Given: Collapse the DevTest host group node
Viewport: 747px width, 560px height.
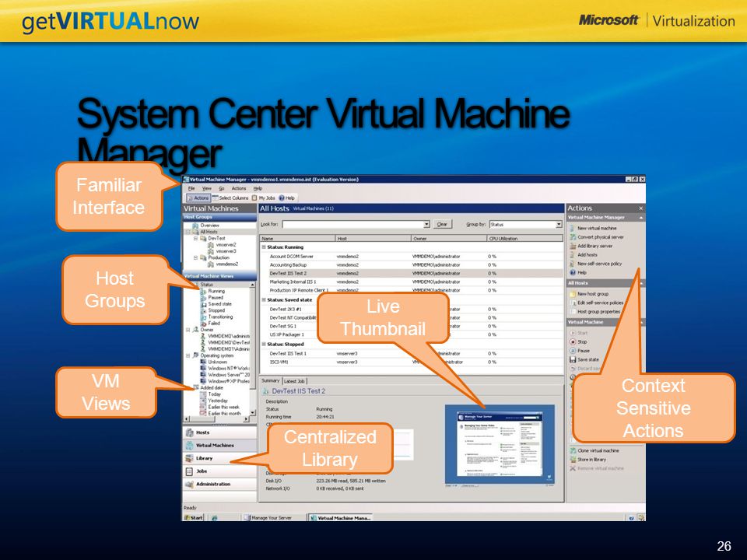Looking at the screenshot, I should 195,238.
